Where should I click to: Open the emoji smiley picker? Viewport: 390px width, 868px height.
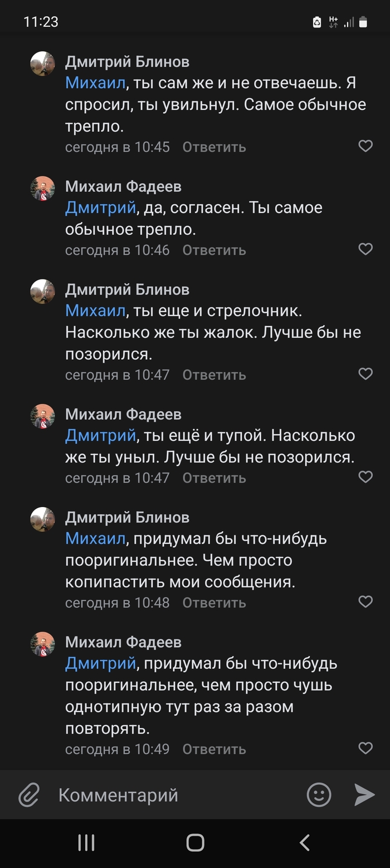319,794
